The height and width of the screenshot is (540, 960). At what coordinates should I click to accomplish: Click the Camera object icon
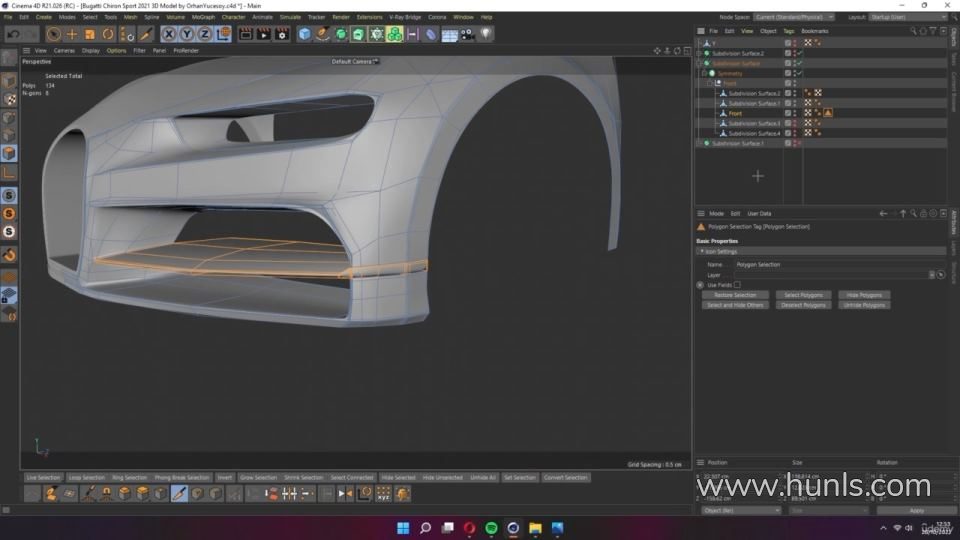tap(468, 34)
